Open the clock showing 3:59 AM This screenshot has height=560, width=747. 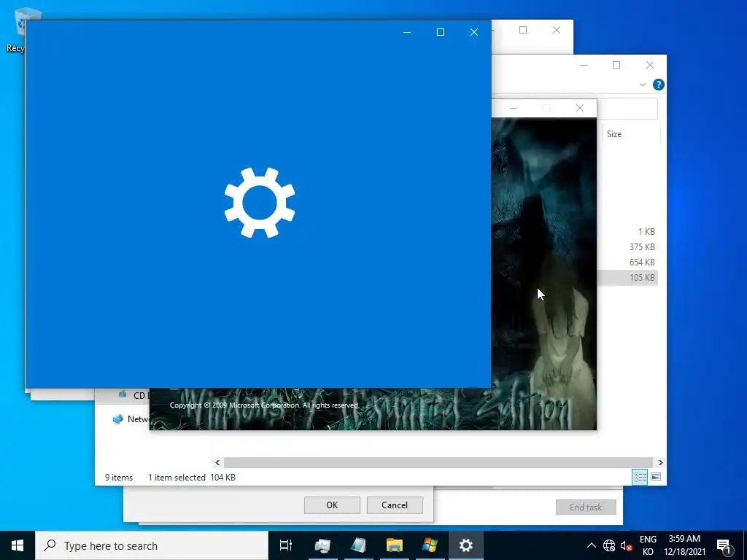pos(684,545)
